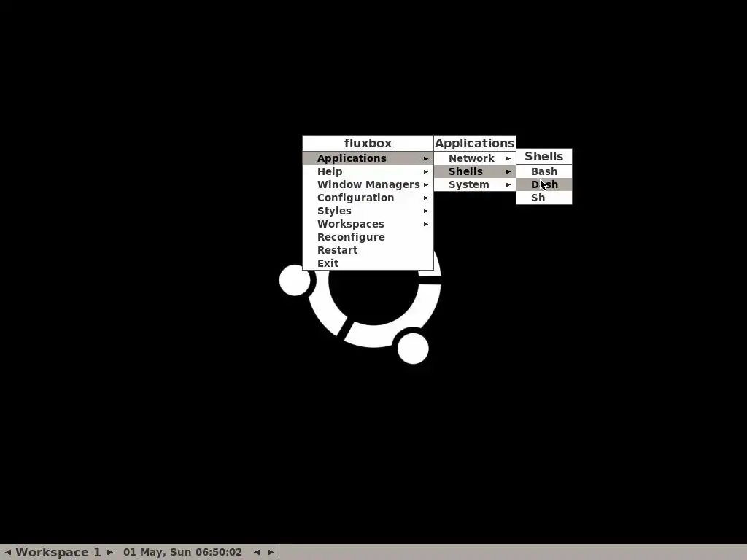This screenshot has height=560, width=747.
Task: Select Reconfigure in fluxbox menu
Action: [368, 237]
